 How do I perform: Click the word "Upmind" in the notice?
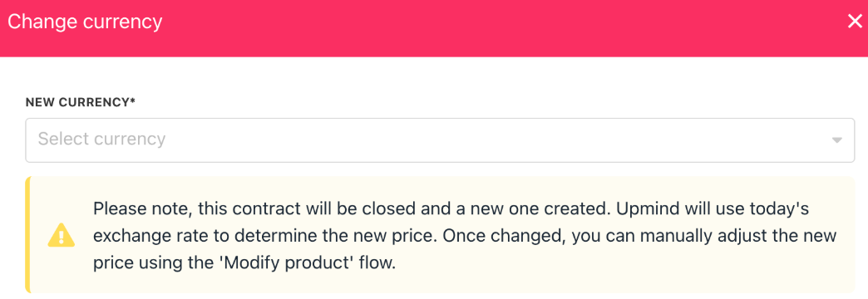click(x=639, y=209)
